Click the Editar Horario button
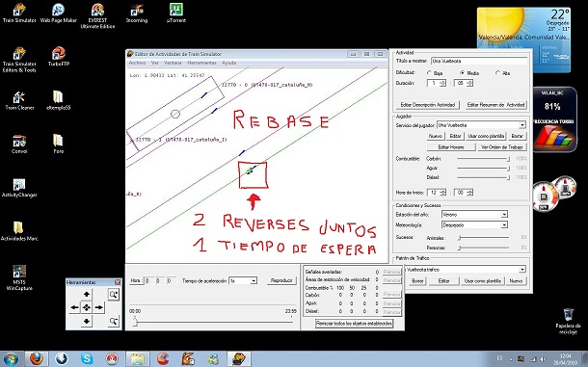The width and height of the screenshot is (588, 367). pos(451,147)
